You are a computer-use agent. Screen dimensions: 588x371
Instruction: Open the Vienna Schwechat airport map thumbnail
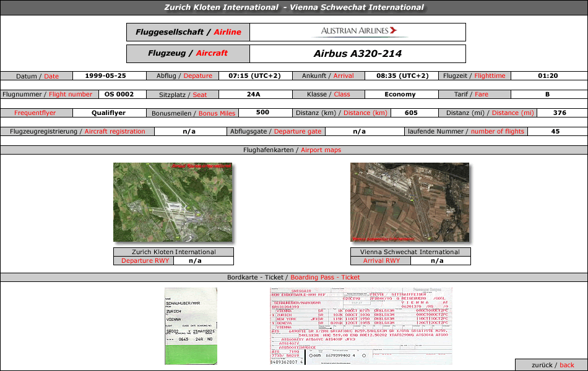[410, 202]
